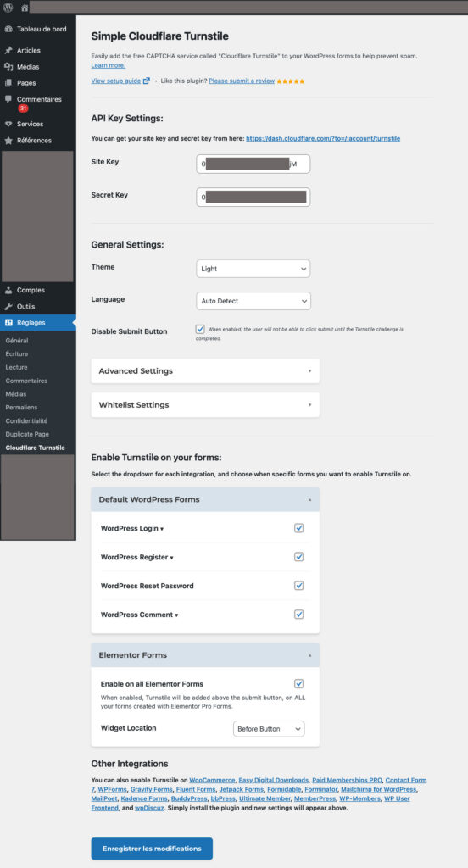Click Please submit a review link

coord(242,81)
